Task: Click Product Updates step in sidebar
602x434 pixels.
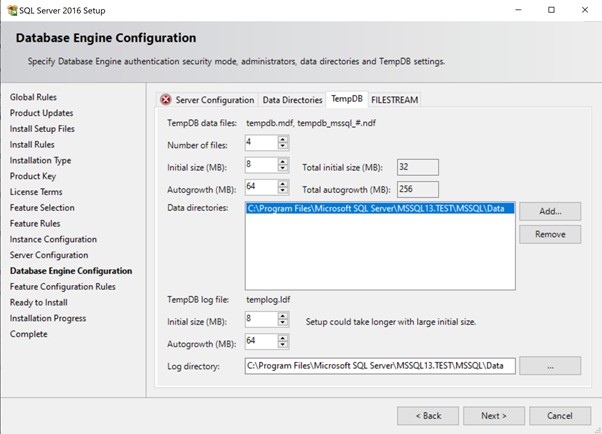Action: coord(41,113)
